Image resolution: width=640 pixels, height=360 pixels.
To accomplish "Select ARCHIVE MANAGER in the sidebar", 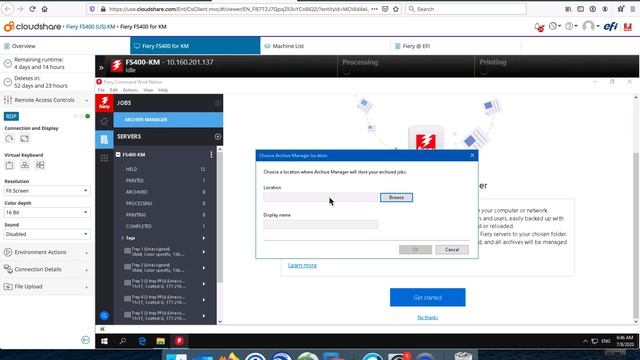I will [168, 120].
